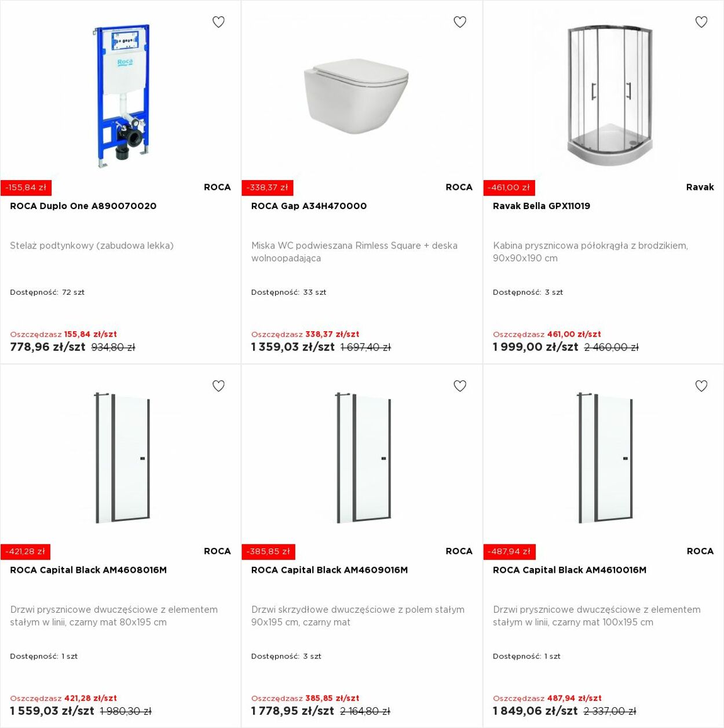
Task: Open Ravak Bella GPX11019 product title
Action: [x=542, y=206]
